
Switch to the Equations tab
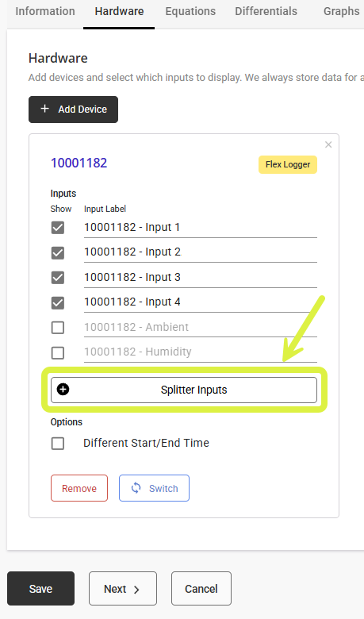click(190, 11)
